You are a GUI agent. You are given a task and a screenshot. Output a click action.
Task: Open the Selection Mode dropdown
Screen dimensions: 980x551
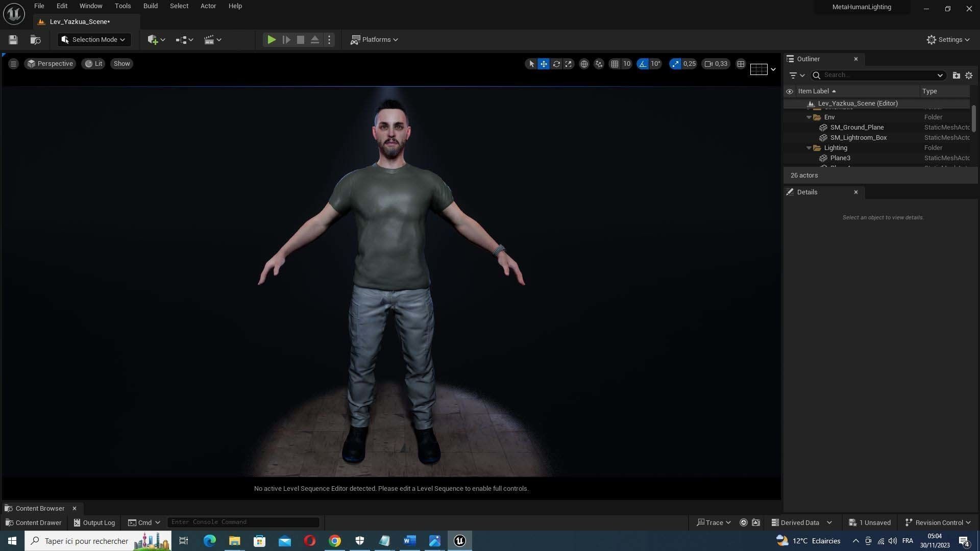(x=94, y=40)
